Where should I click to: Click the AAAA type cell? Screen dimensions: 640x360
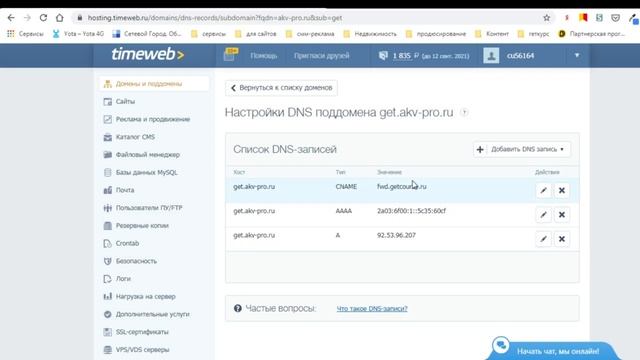pos(344,211)
